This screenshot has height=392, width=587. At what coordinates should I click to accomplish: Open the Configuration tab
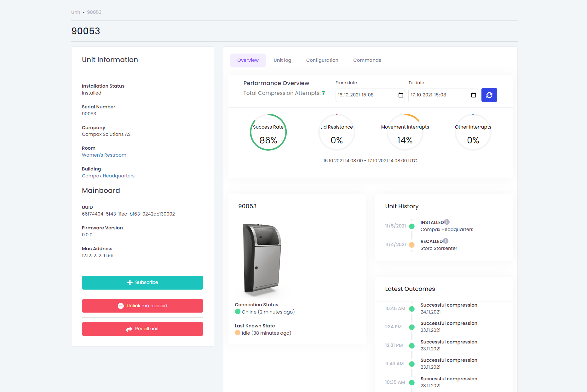[x=322, y=60]
